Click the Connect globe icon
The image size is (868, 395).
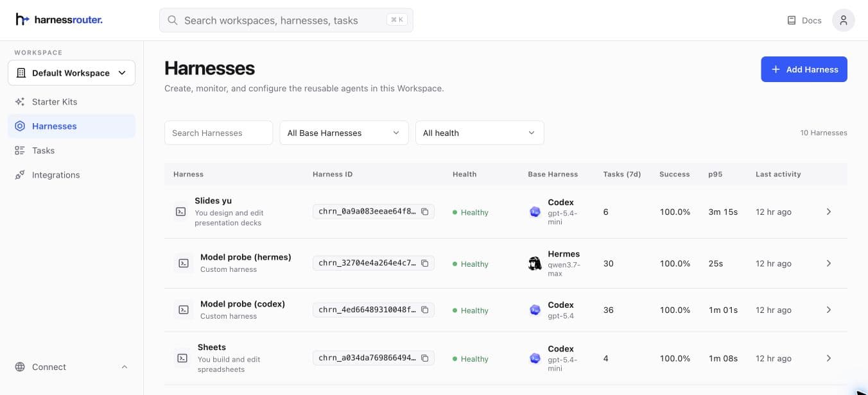(20, 367)
